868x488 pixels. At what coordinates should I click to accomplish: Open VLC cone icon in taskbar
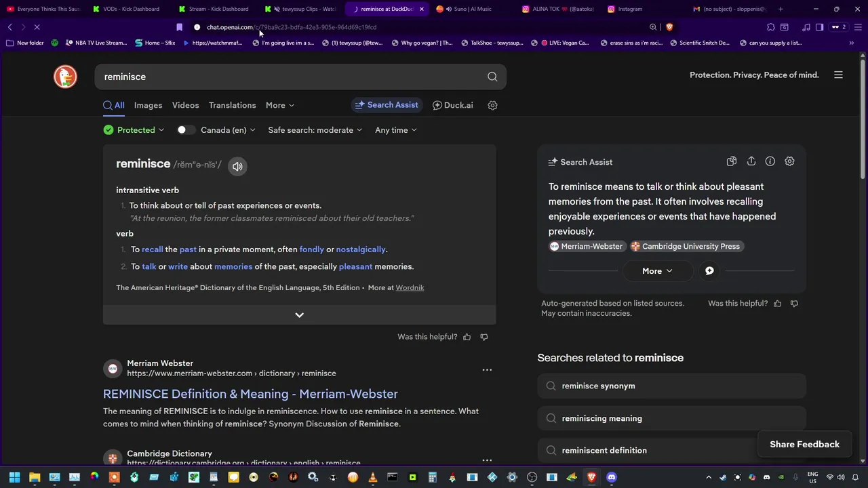pyautogui.click(x=372, y=477)
